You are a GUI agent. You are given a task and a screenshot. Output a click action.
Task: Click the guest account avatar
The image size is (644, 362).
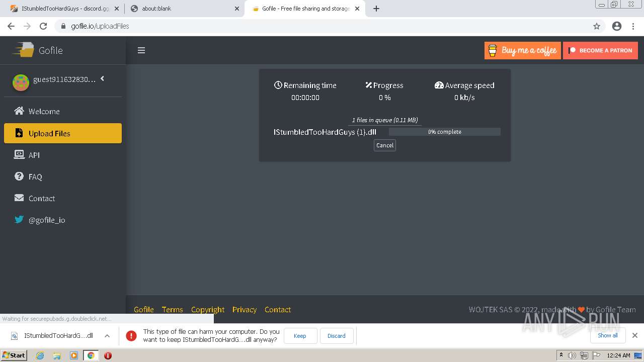coord(21,82)
